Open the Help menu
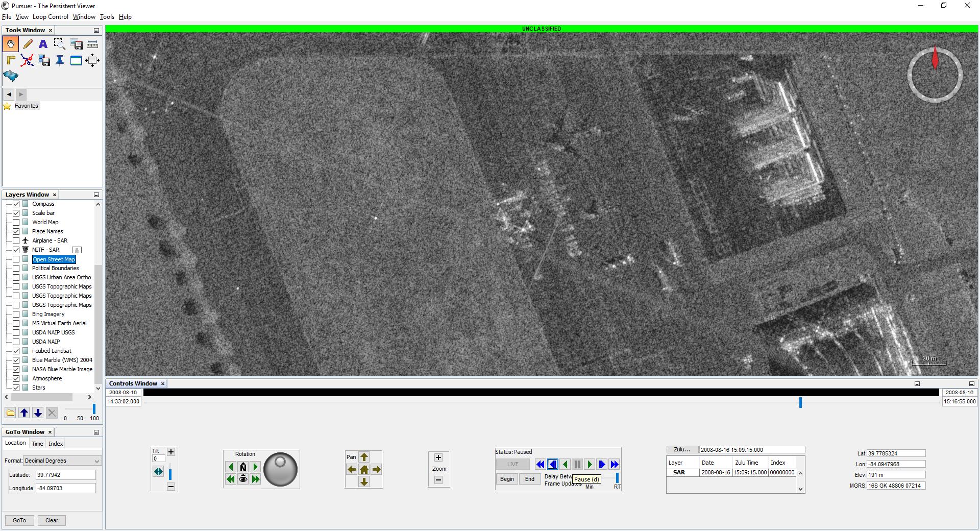 click(x=125, y=17)
